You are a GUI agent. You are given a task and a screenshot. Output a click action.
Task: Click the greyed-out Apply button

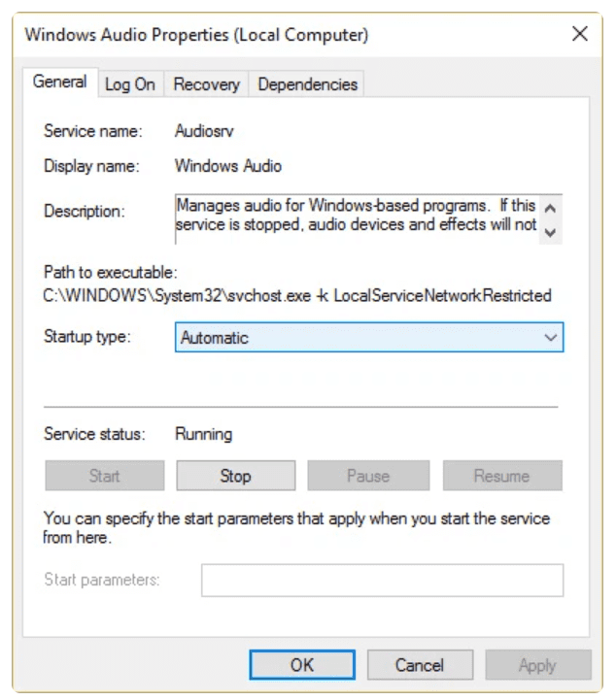pyautogui.click(x=537, y=665)
